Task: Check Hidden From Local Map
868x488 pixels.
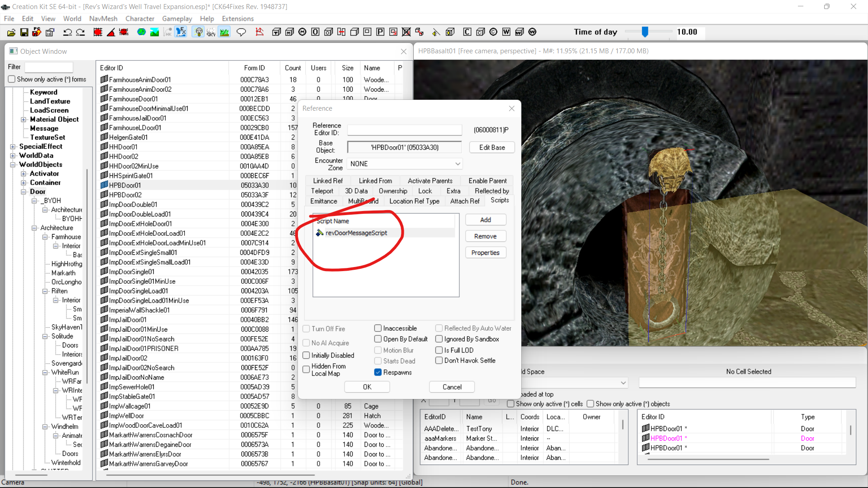Action: [x=306, y=370]
